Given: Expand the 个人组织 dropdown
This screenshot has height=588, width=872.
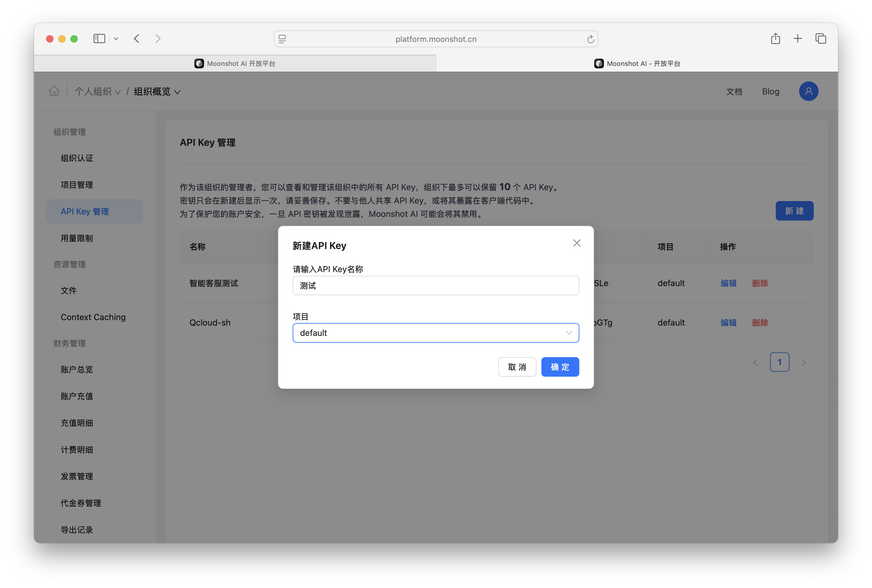Looking at the screenshot, I should (97, 91).
